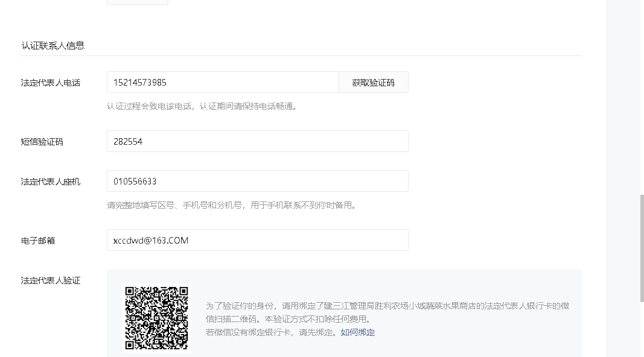The height and width of the screenshot is (357, 644).
Task: Click into the 电子邮箱 email field
Action: 258,240
